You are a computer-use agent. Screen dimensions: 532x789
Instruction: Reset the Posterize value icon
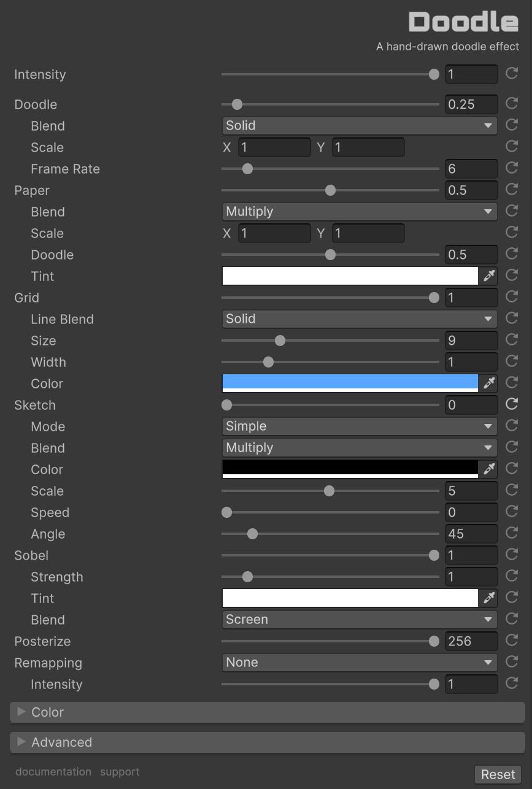point(511,641)
